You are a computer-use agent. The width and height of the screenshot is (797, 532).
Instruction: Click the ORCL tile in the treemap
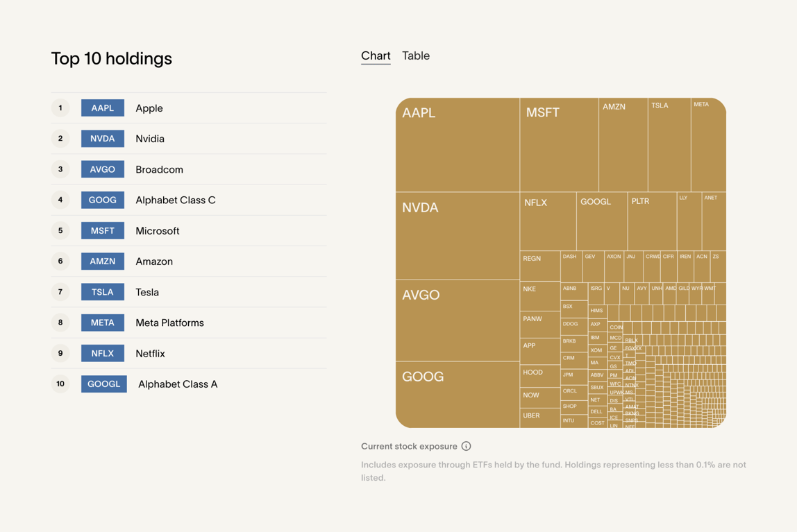point(574,393)
